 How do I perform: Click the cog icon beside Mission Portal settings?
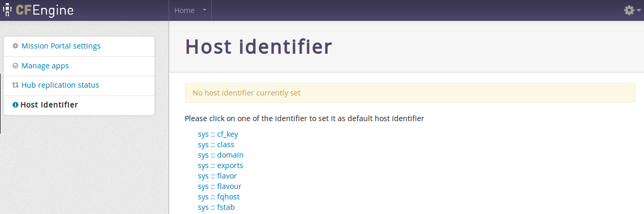point(16,46)
